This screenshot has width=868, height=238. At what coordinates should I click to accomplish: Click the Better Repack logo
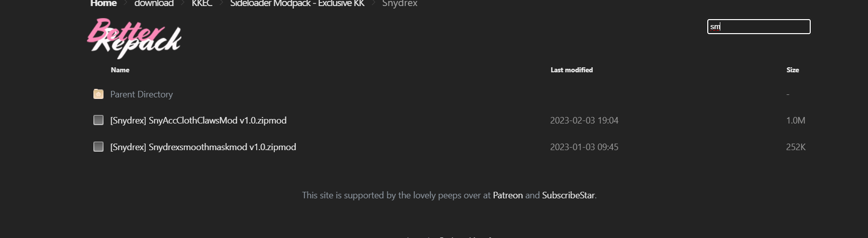(134, 38)
